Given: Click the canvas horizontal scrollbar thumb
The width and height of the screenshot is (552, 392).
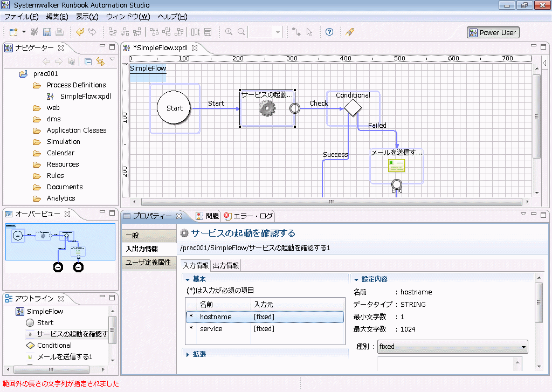Looking at the screenshot, I should coord(332,202).
